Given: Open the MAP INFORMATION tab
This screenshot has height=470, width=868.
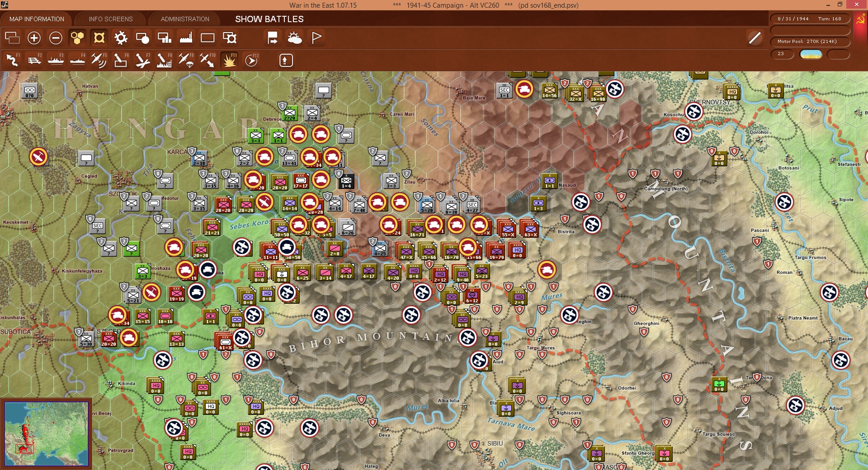Looking at the screenshot, I should point(37,19).
